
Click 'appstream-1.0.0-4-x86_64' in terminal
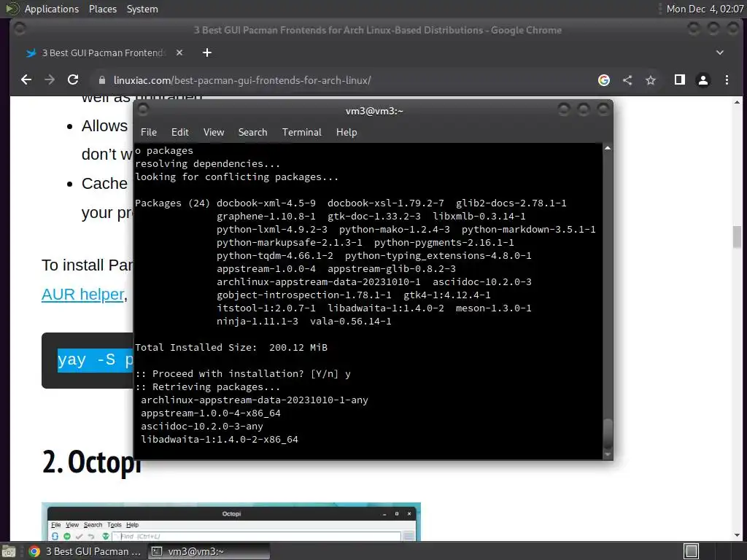coord(211,413)
